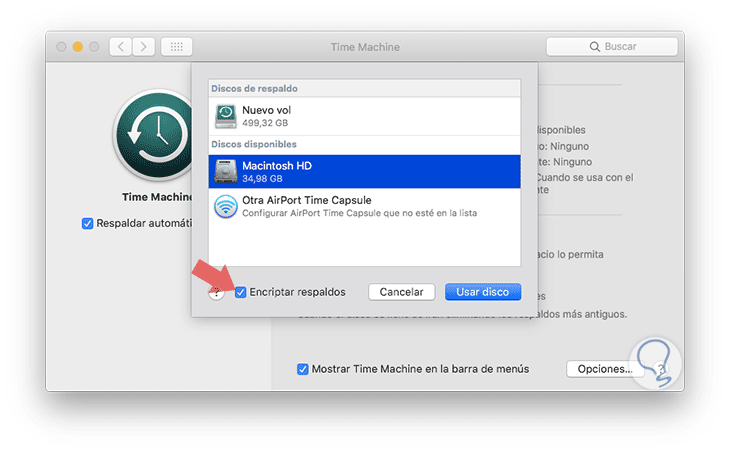The image size is (730, 452).
Task: Click the 499,32 GB size text
Action: [265, 123]
